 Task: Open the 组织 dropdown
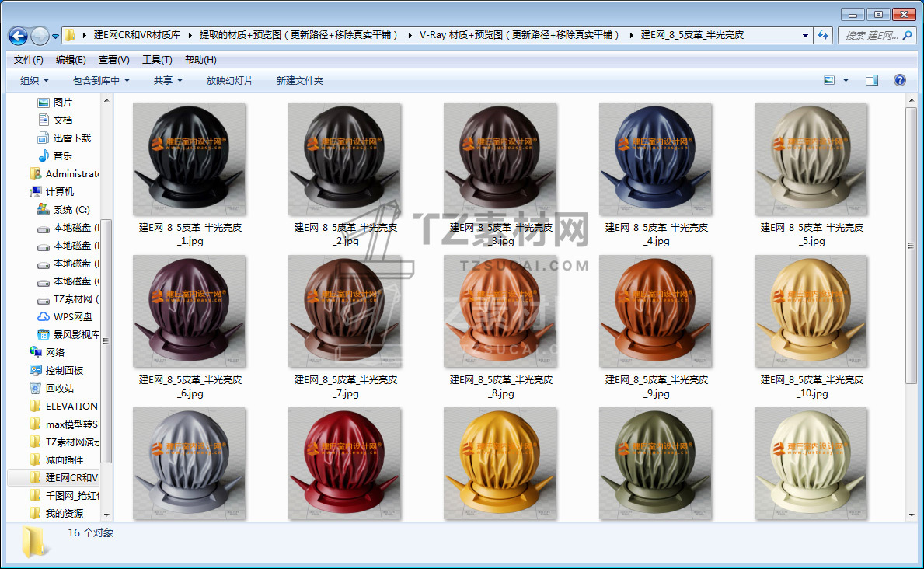pos(34,80)
